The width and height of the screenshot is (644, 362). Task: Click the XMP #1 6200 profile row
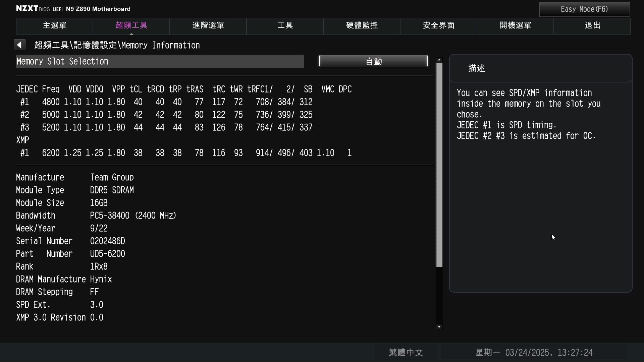pos(185,153)
